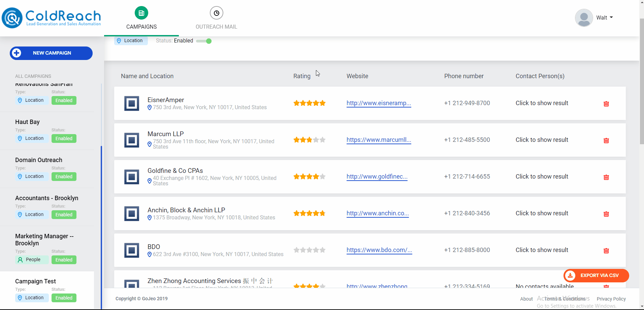Select the Accountants - Brooklyn campaign
This screenshot has width=644, height=310.
pos(46,198)
